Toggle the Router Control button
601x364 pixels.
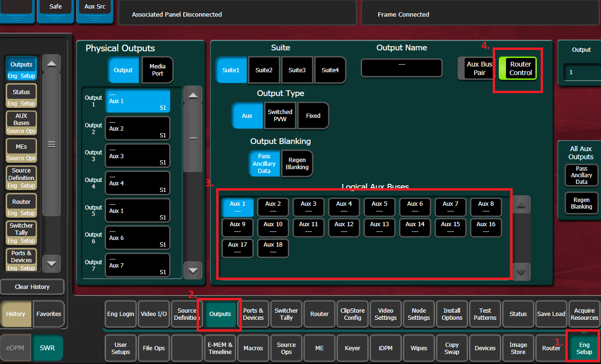[x=517, y=69]
